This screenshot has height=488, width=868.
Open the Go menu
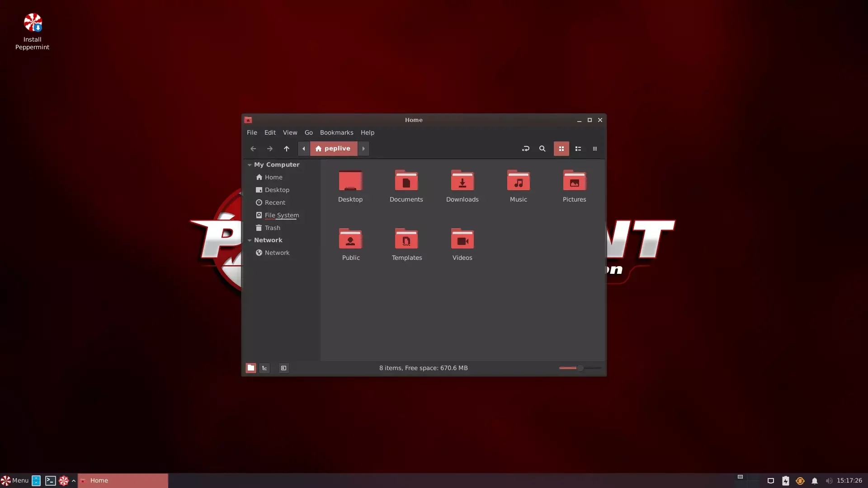(x=309, y=133)
